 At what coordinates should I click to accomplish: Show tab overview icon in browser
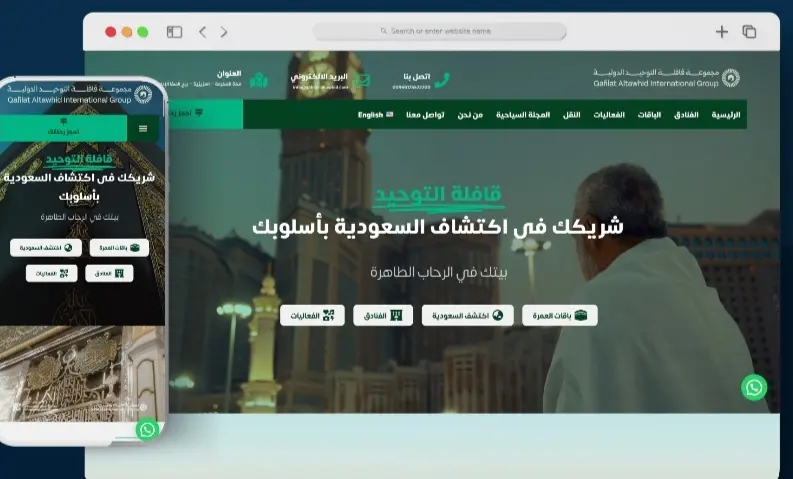coord(749,32)
